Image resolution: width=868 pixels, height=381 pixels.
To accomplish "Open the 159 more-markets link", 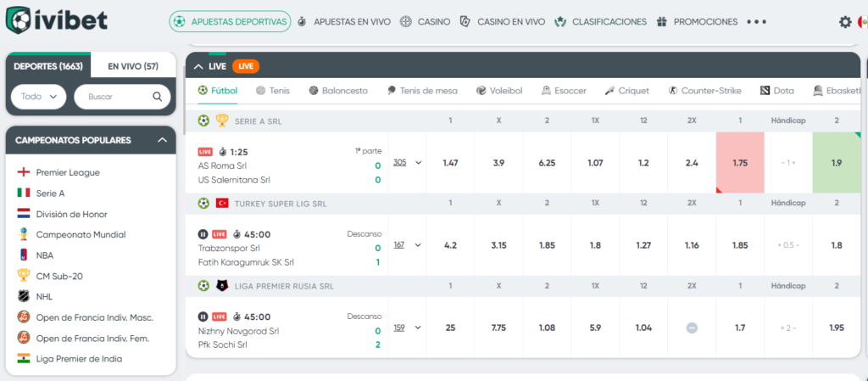I will pyautogui.click(x=399, y=328).
